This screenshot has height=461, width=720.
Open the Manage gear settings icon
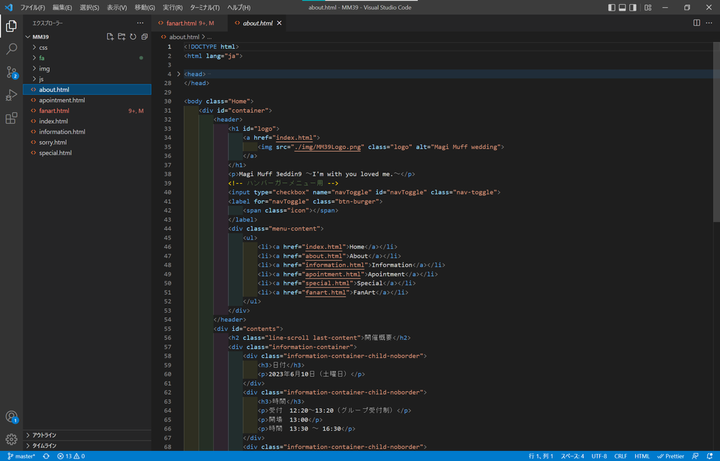(11, 439)
